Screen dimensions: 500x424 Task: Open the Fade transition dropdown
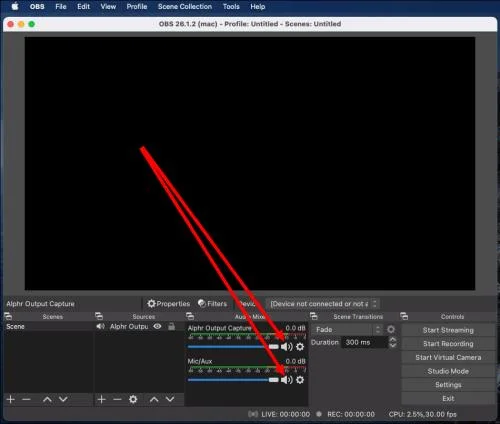click(x=347, y=330)
